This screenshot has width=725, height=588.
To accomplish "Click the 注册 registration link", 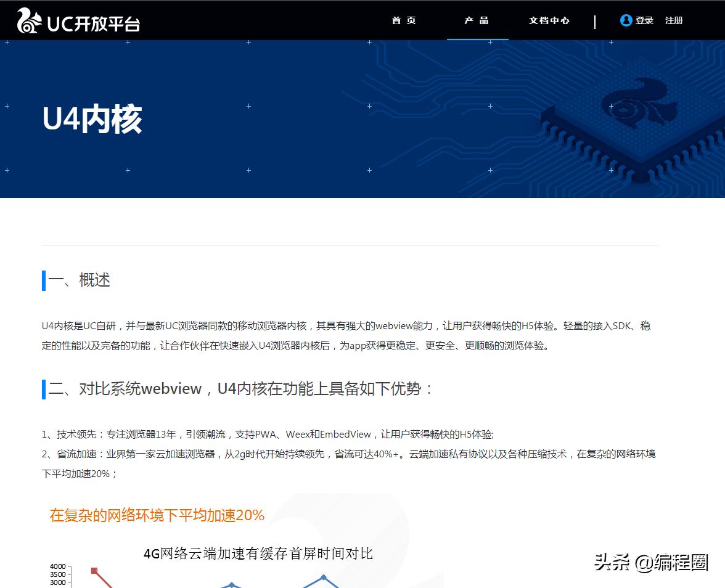I will [x=674, y=20].
